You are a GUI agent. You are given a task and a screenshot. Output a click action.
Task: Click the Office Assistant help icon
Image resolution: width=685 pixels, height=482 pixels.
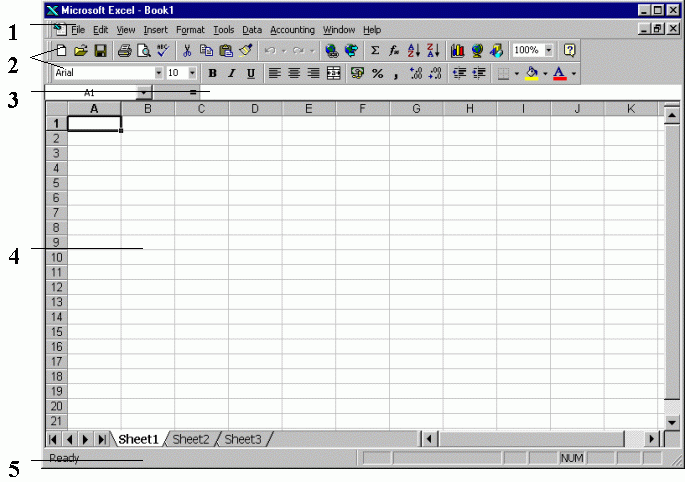click(x=569, y=51)
